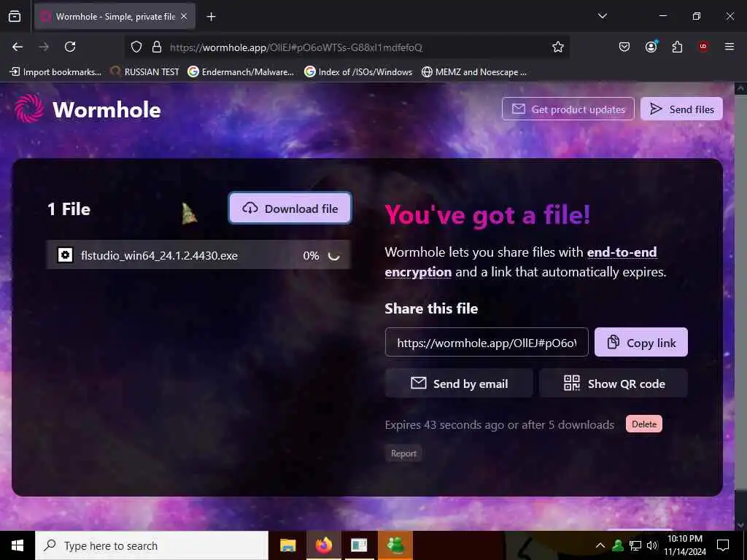
Task: Open the list all tabs dropdown
Action: [x=602, y=16]
